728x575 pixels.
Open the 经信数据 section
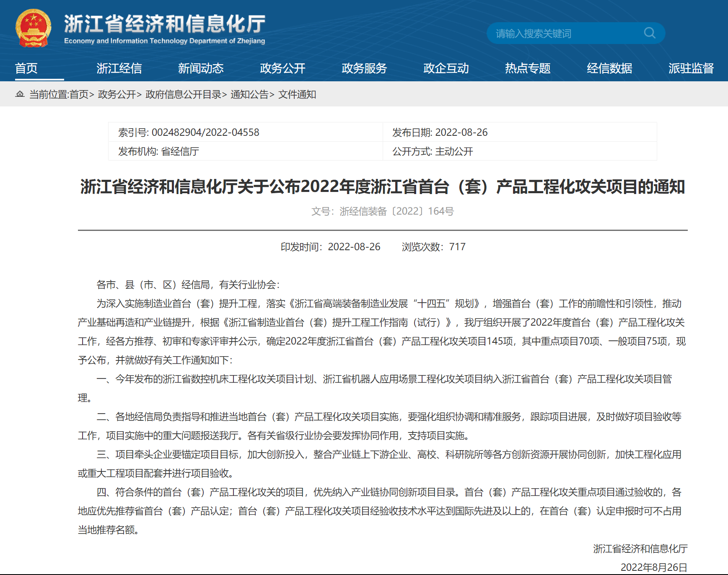tap(609, 68)
